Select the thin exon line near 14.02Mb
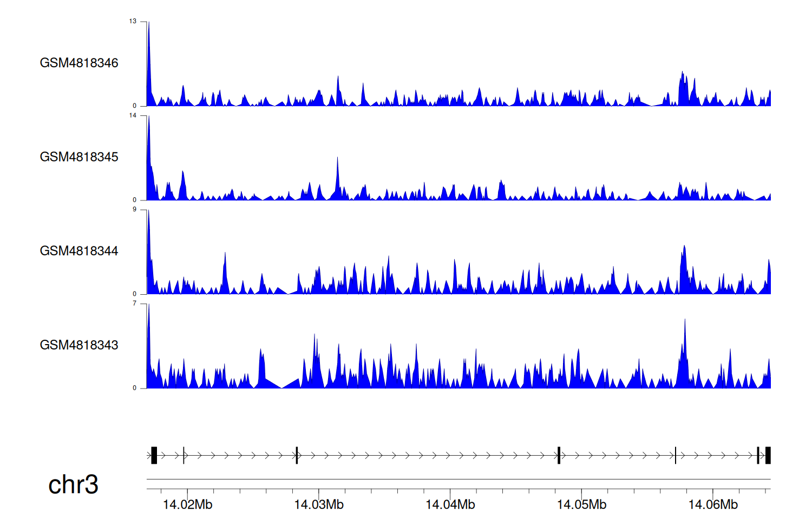Viewport: 812px width, 531px height. tap(184, 455)
